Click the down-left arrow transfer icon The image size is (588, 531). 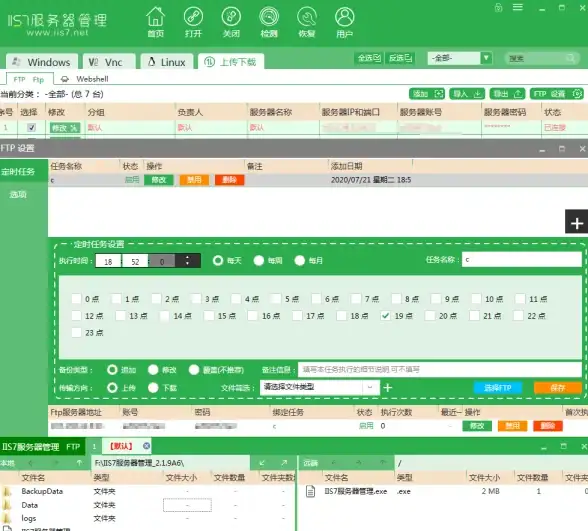click(262, 463)
